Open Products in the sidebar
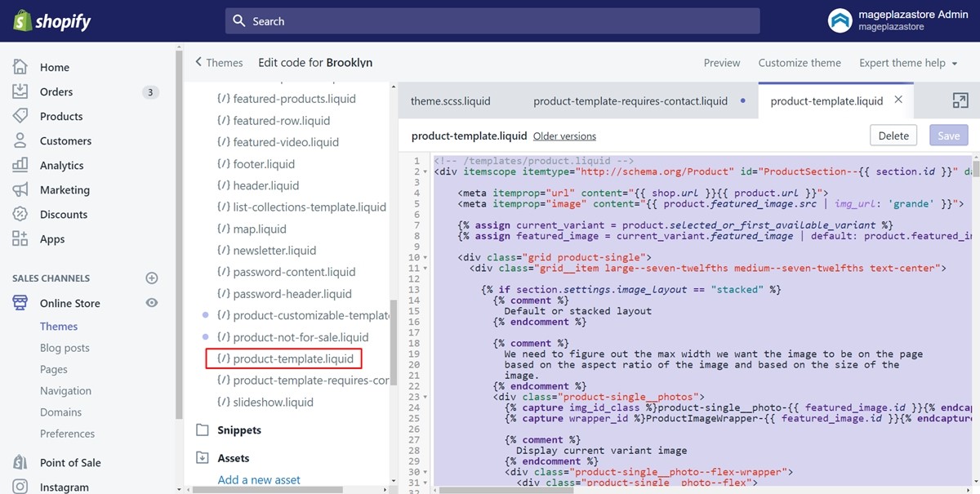This screenshot has width=980, height=494. [61, 117]
